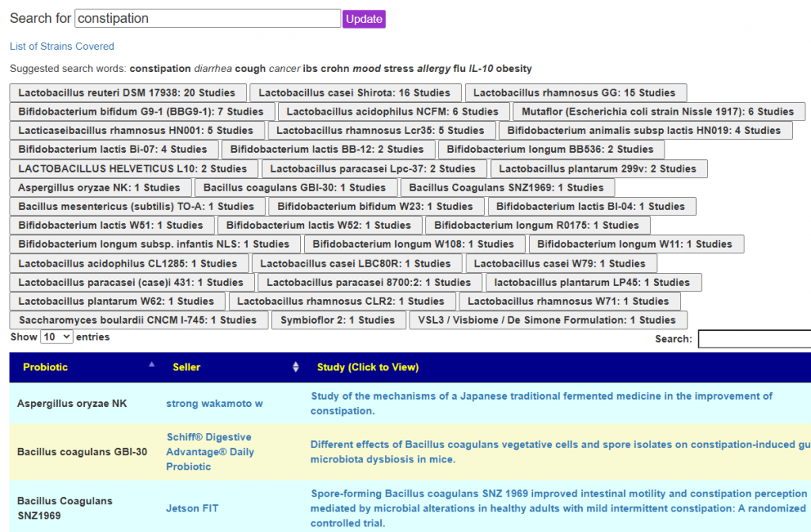
Task: Choose Bifidobacterium lactis Bi-07 button
Action: click(x=112, y=150)
